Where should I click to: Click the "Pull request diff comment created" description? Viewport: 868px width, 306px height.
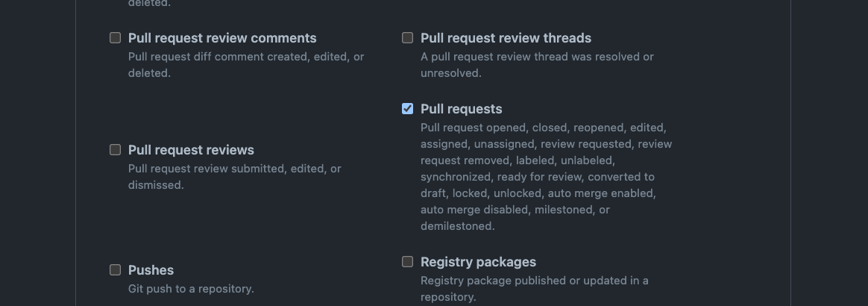pyautogui.click(x=246, y=57)
